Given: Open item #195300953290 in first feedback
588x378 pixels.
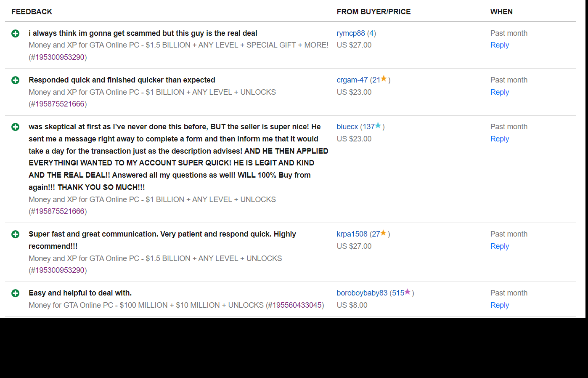Looking at the screenshot, I should point(60,57).
